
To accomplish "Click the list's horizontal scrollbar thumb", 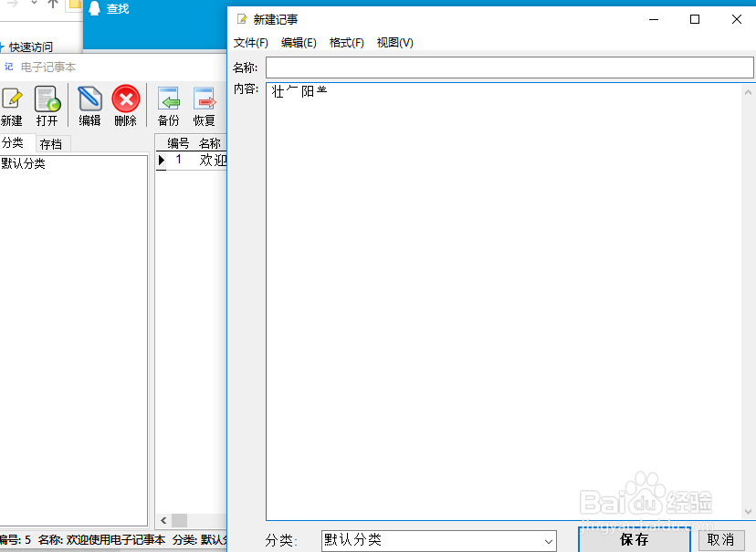I will point(179,520).
